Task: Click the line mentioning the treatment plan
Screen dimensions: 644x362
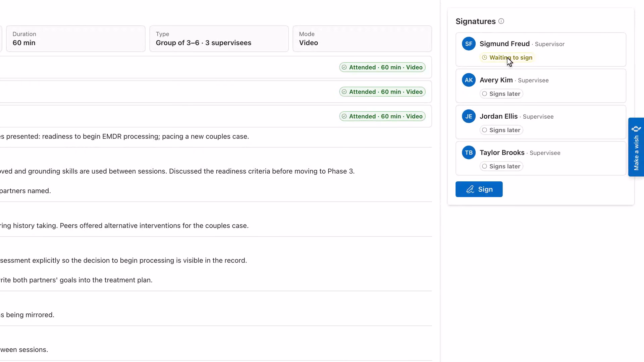Action: click(x=76, y=280)
